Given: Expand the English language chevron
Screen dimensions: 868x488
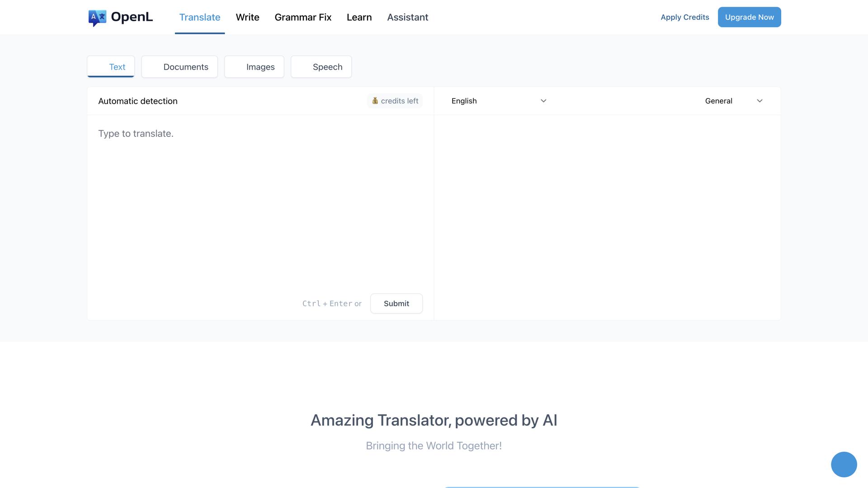Looking at the screenshot, I should pyautogui.click(x=543, y=101).
